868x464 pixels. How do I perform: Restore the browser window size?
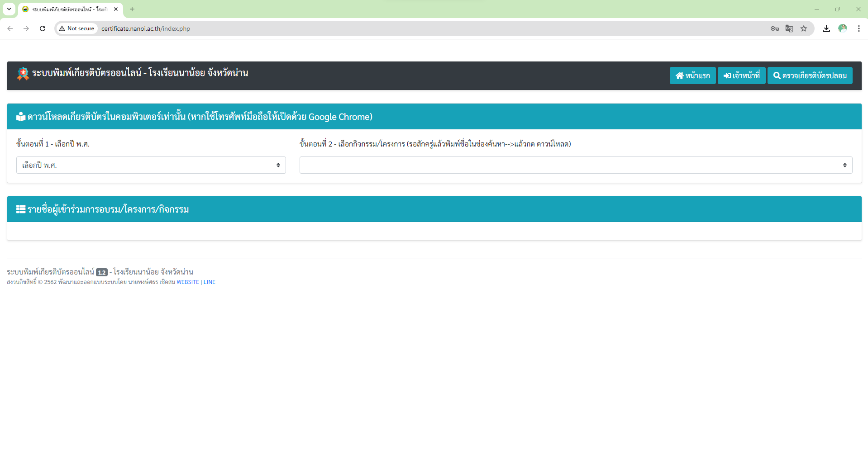tap(838, 9)
